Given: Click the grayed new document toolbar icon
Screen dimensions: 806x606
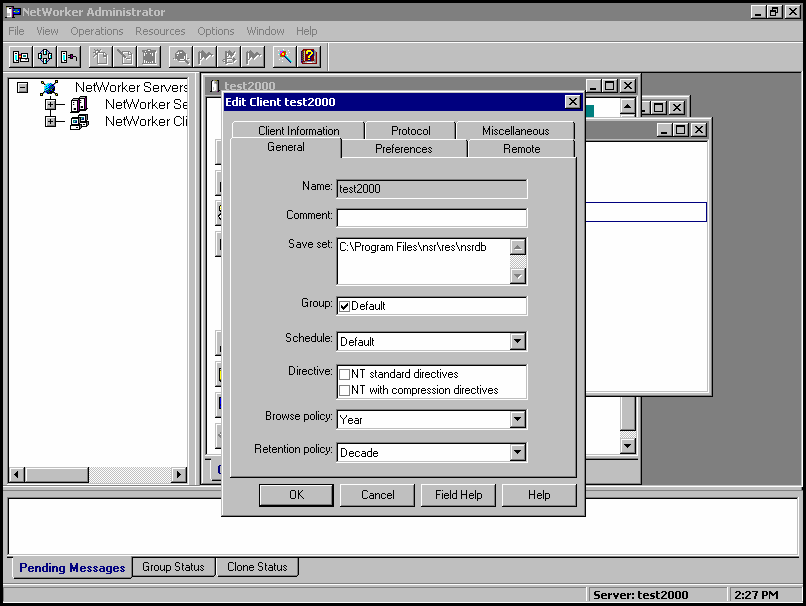Looking at the screenshot, I should 101,57.
